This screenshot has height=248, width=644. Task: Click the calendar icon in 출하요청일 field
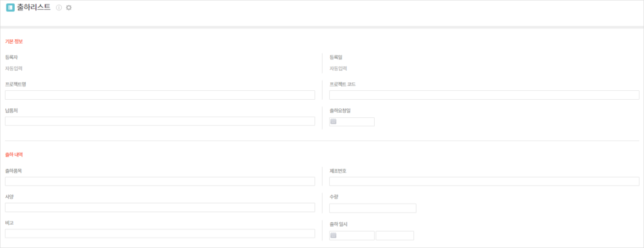click(334, 122)
